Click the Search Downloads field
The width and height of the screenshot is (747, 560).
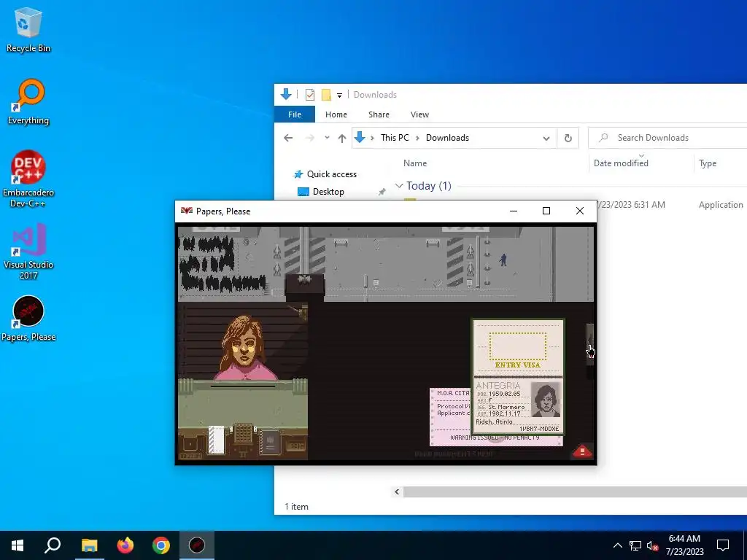click(x=668, y=138)
